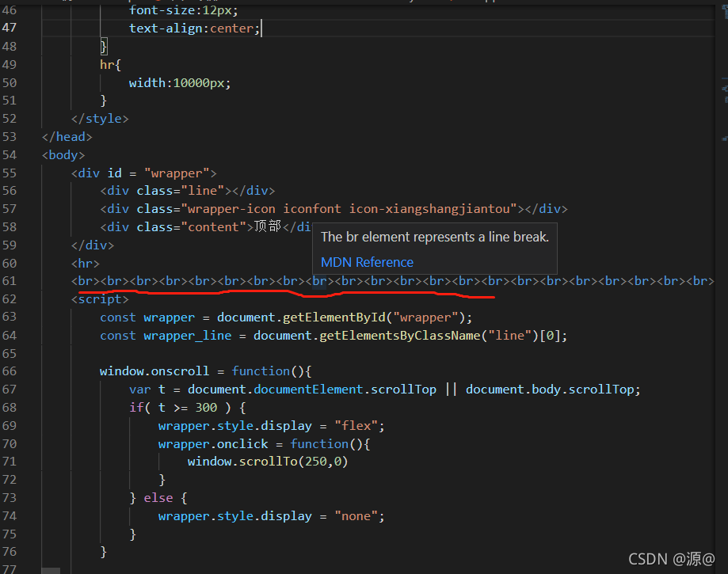Click the tooltip text "The br element represents a line break."
Viewport: 728px width, 574px height.
435,237
